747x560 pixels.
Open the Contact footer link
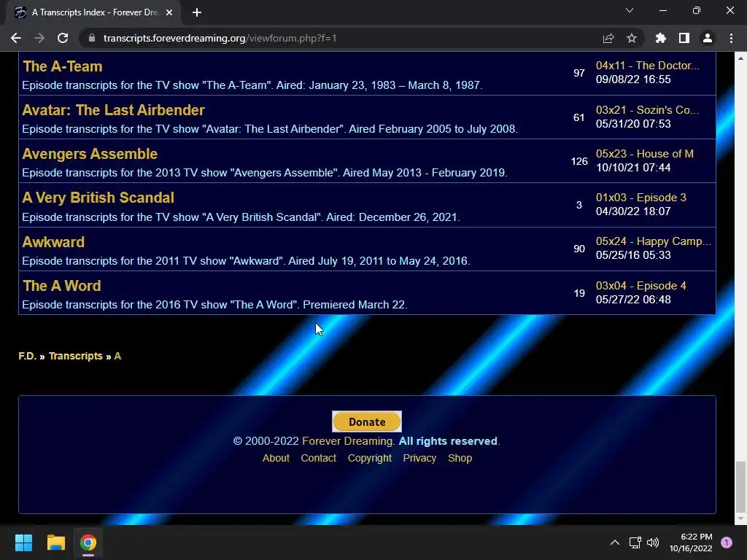coord(318,458)
